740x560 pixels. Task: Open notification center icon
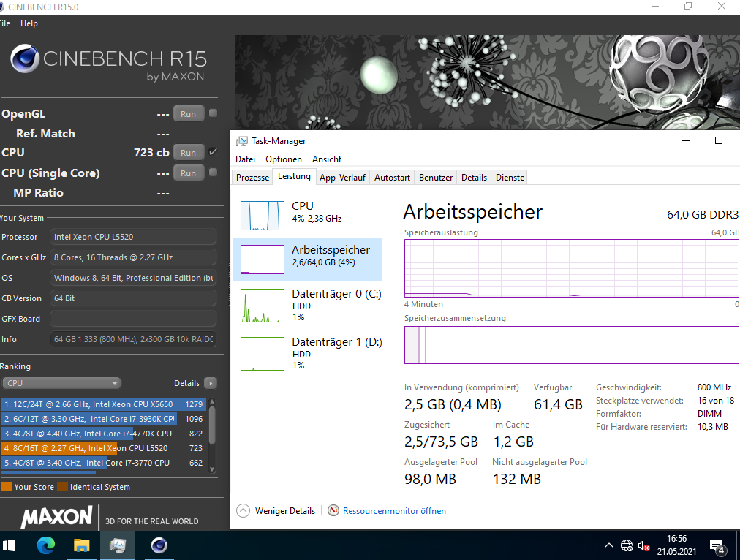point(718,546)
